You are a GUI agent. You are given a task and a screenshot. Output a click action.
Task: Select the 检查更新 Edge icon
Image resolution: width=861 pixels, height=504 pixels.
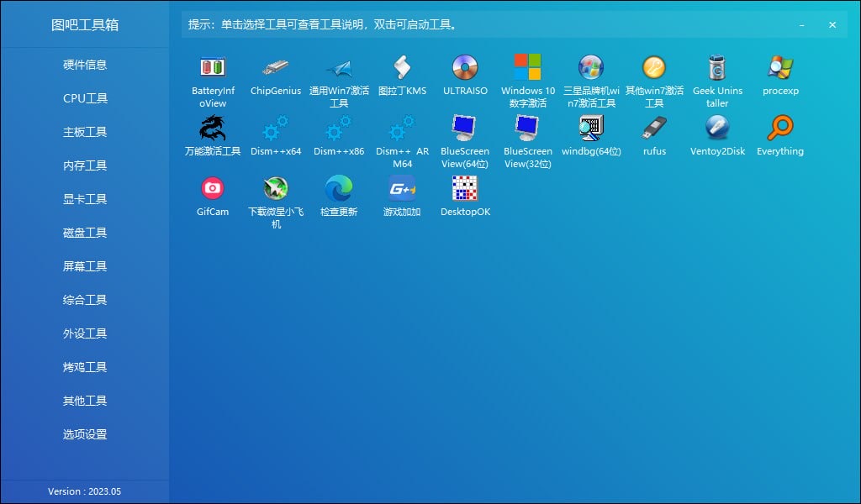[x=339, y=189]
